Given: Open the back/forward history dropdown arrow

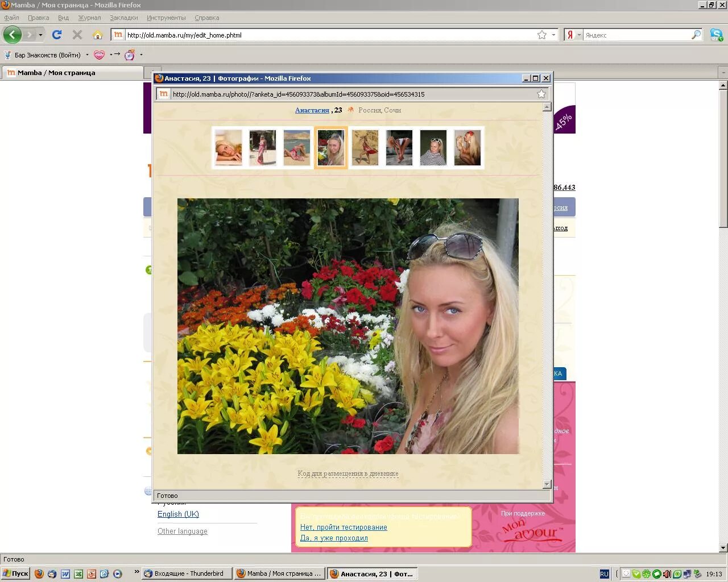Looking at the screenshot, I should (40, 35).
